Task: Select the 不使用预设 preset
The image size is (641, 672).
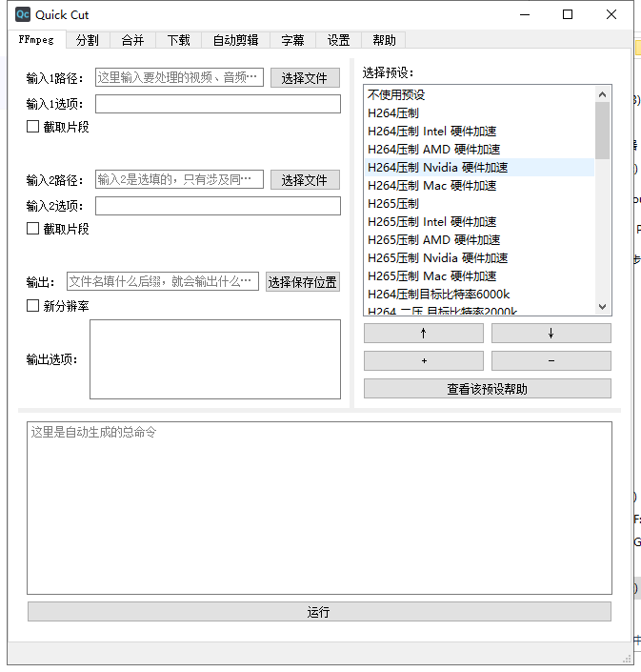Action: click(479, 94)
